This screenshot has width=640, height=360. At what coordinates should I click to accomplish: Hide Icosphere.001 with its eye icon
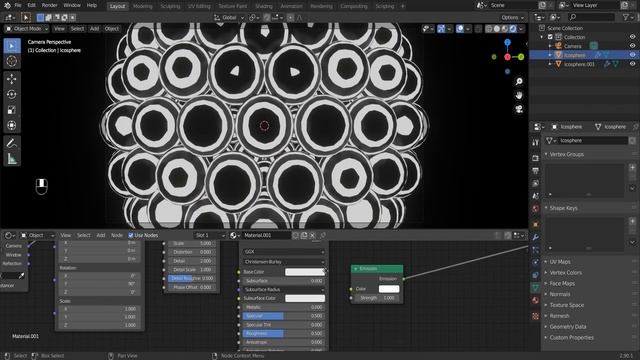pyautogui.click(x=632, y=64)
